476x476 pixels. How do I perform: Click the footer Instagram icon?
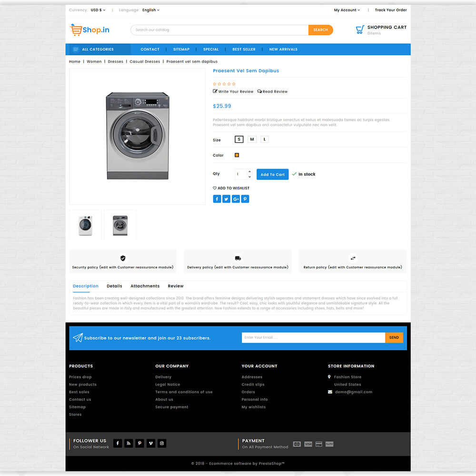point(162,443)
